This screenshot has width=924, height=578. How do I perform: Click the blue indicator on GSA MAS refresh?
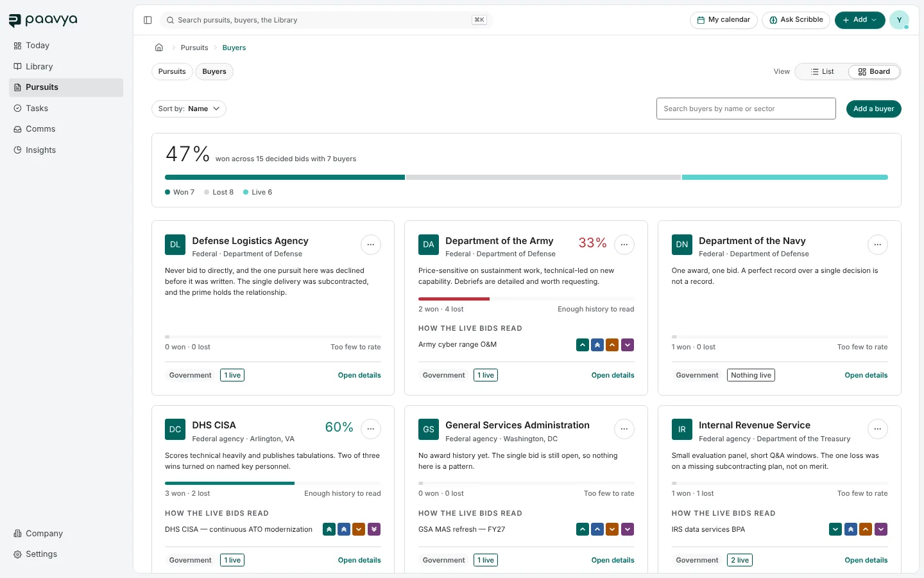597,529
